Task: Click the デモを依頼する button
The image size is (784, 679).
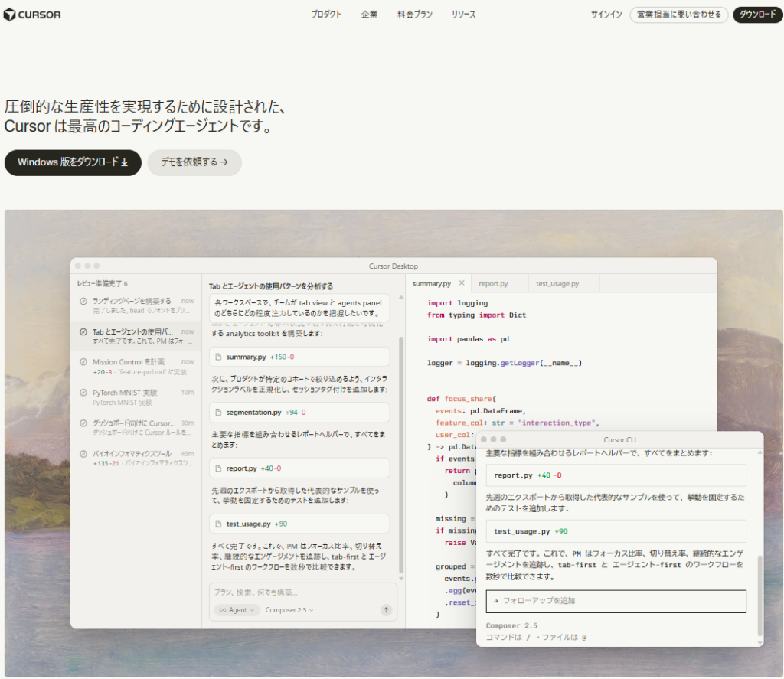Action: (194, 162)
